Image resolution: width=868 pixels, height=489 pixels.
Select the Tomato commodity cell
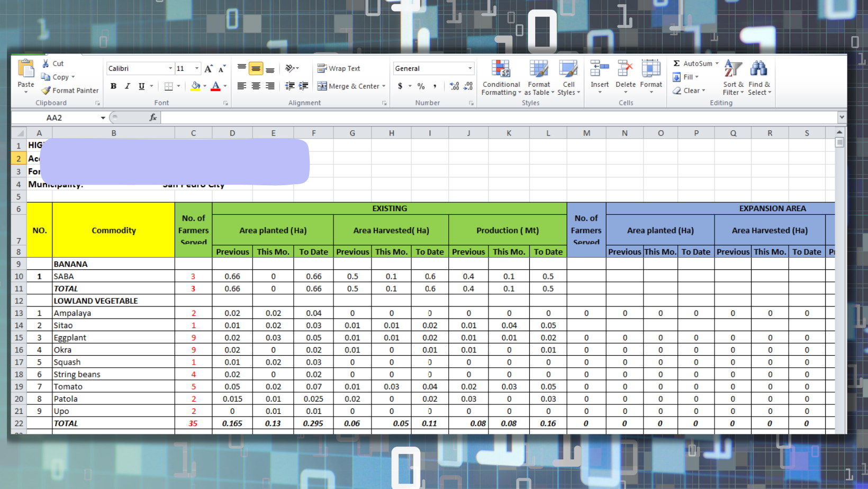[x=114, y=387]
